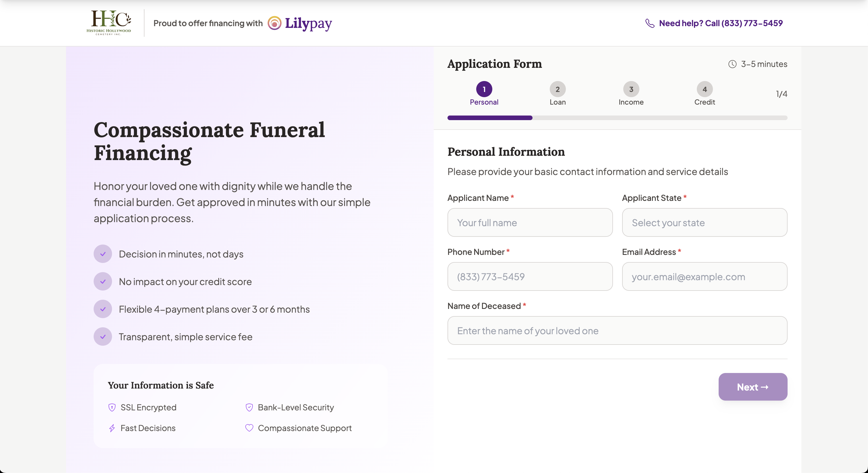Click the Fast Decisions lightning icon

[112, 428]
